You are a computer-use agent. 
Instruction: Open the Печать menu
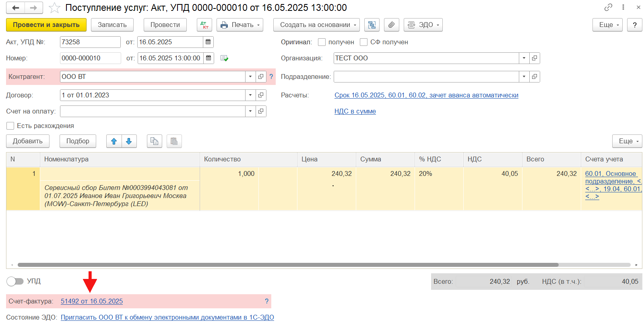pos(239,25)
